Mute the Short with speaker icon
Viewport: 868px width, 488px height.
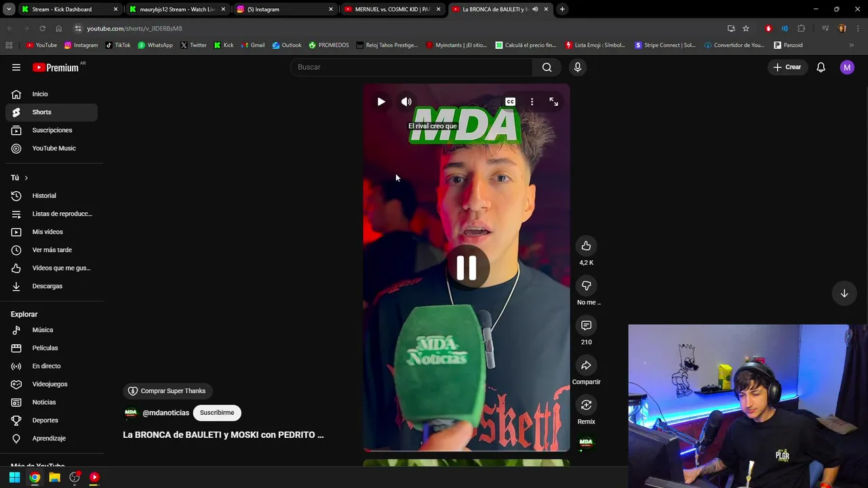tap(406, 102)
